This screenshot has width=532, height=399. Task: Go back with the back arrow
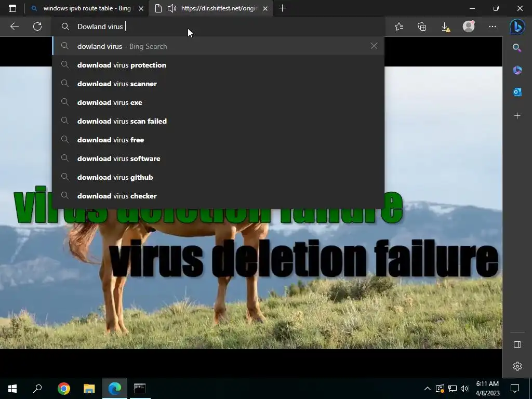[x=14, y=26]
